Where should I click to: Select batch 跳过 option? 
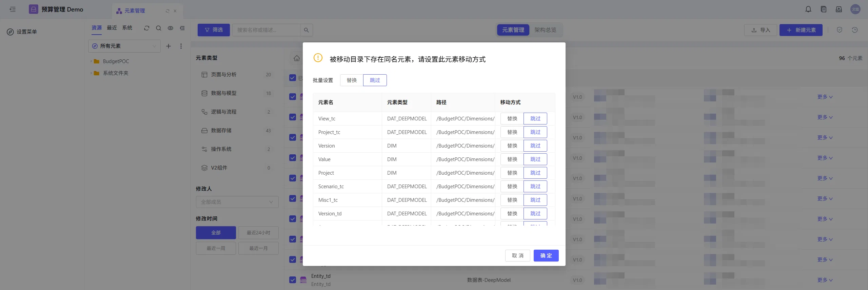coord(375,80)
